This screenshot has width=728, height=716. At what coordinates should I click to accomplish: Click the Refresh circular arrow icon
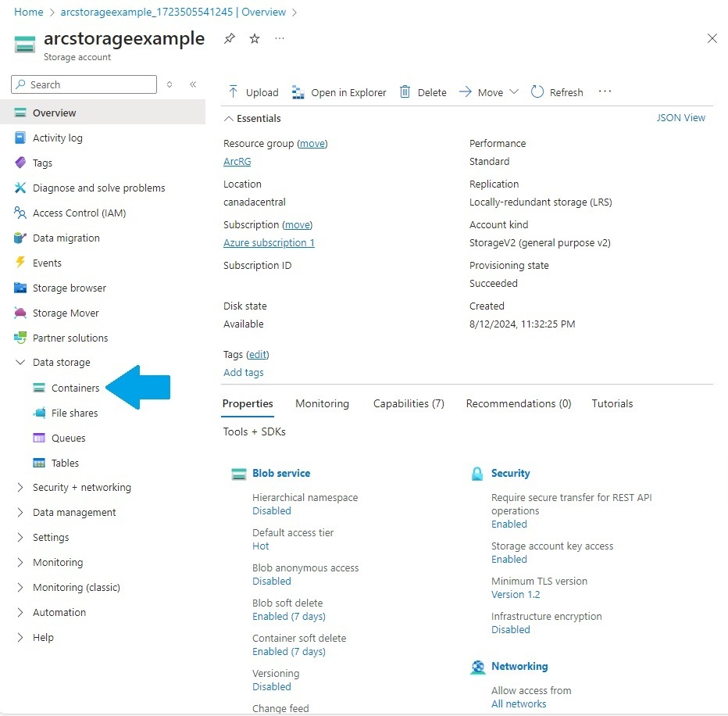pos(537,92)
